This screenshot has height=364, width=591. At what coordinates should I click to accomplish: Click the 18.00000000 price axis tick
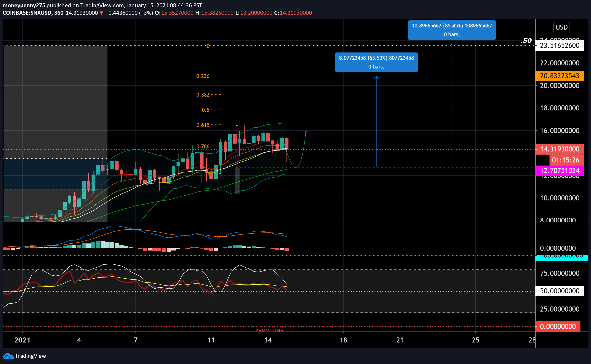[560, 108]
